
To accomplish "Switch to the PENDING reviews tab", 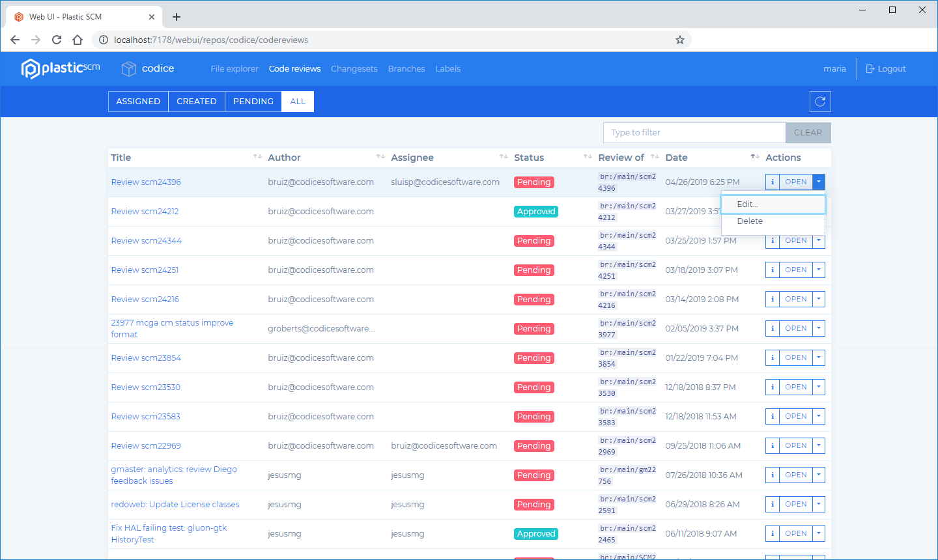I will pos(253,102).
